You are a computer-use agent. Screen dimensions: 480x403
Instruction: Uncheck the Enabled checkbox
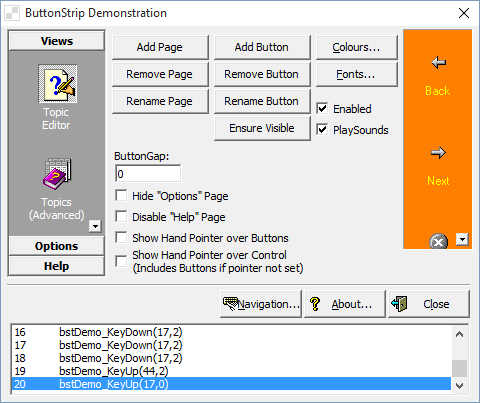(x=322, y=108)
